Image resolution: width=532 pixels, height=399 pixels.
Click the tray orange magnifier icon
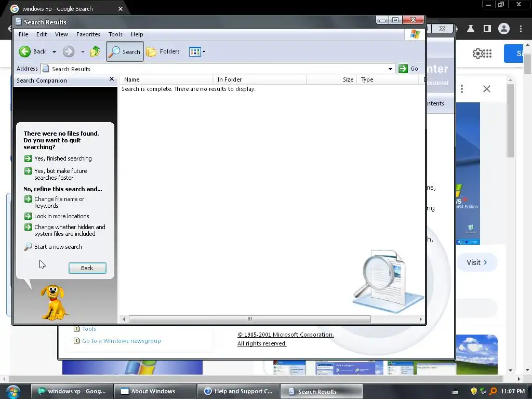click(493, 391)
